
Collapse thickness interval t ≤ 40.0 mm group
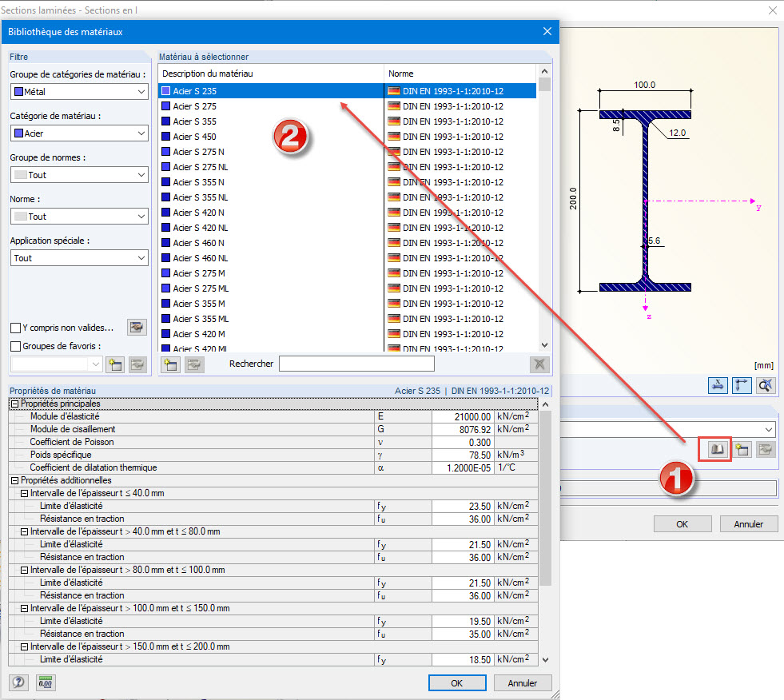coord(24,494)
